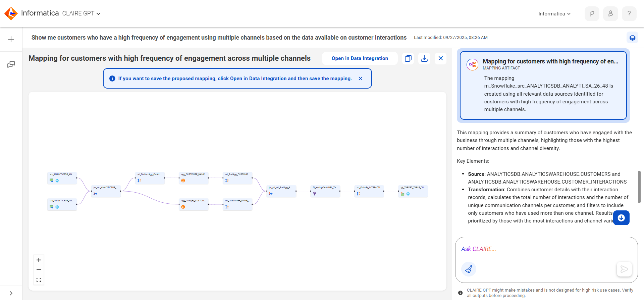Click Open in Data Integration button
Screen dimensions: 644x300
(x=360, y=58)
